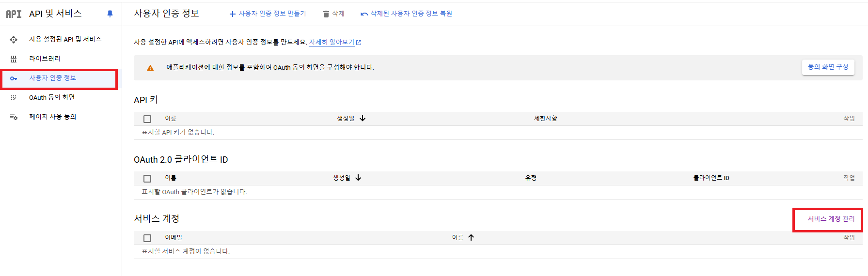Sort 서비스 계정 table by 이름 arrow

[x=471, y=237]
